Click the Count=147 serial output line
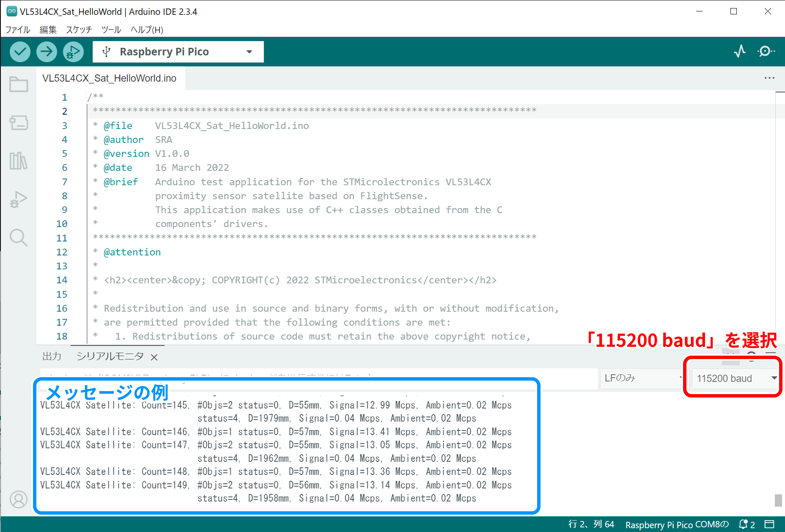Viewport: 785px width, 532px height. (x=276, y=445)
